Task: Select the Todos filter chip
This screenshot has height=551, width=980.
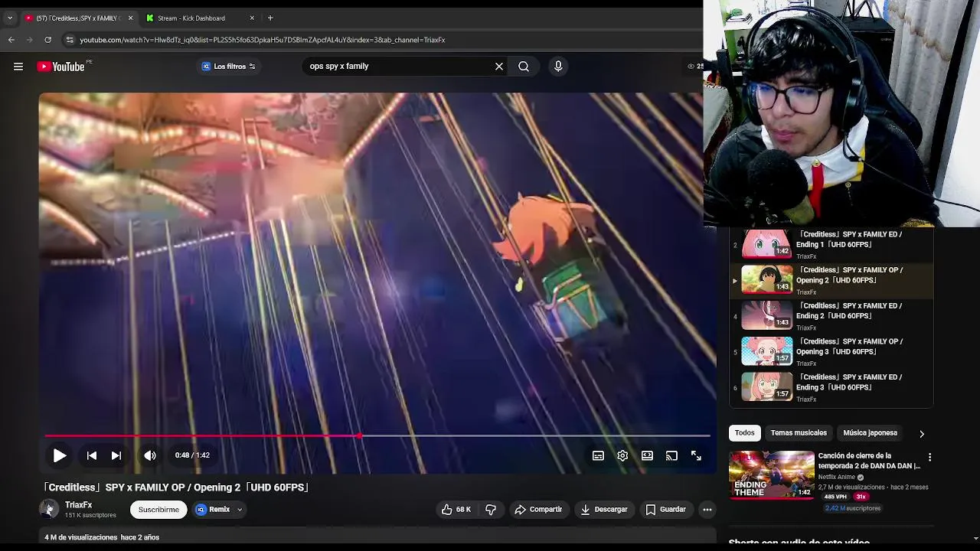Action: tap(744, 433)
